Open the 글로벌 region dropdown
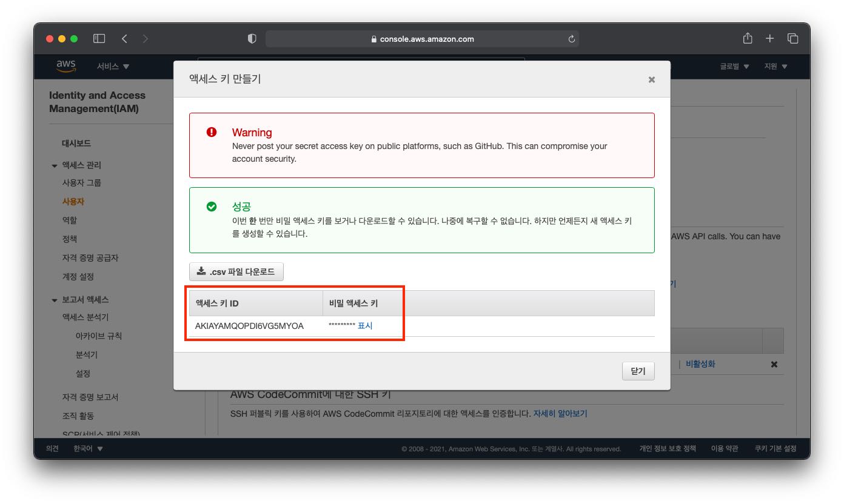Screen dimensions: 844x504 click(734, 66)
